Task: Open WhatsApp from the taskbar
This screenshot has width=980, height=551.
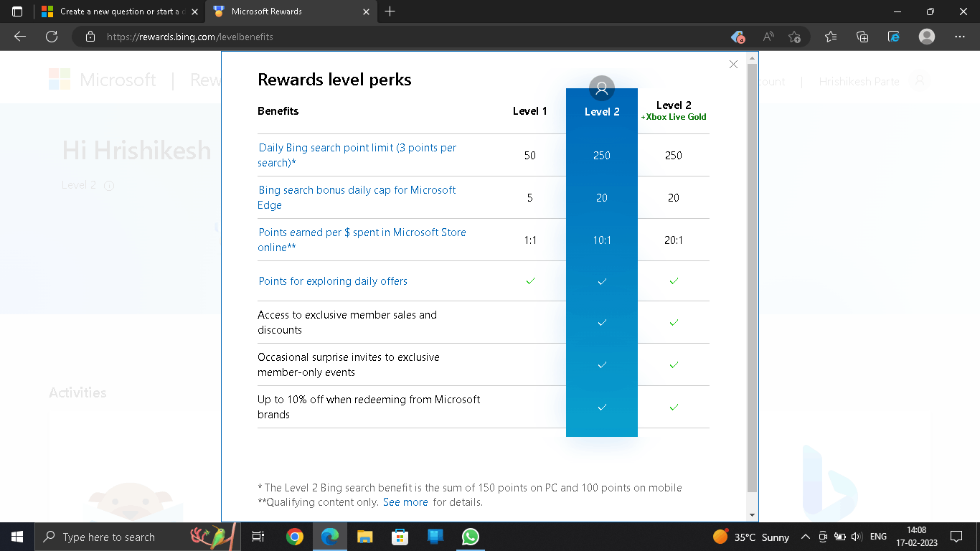Action: point(470,537)
